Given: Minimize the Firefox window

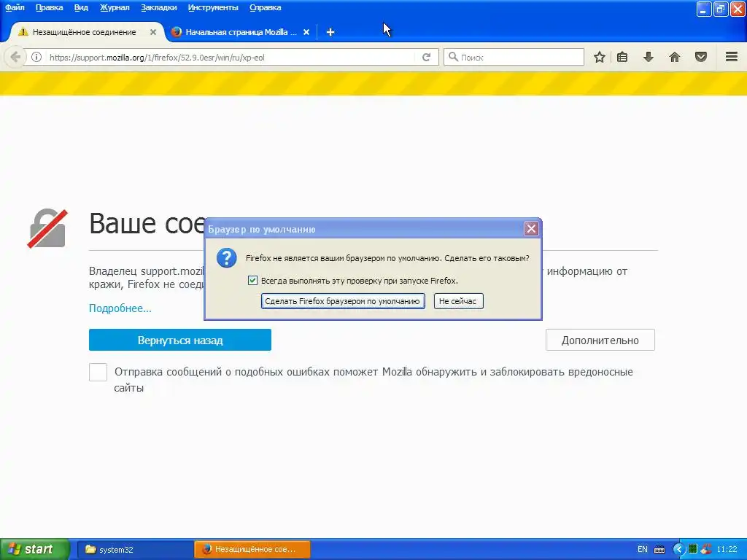Looking at the screenshot, I should click(x=704, y=9).
